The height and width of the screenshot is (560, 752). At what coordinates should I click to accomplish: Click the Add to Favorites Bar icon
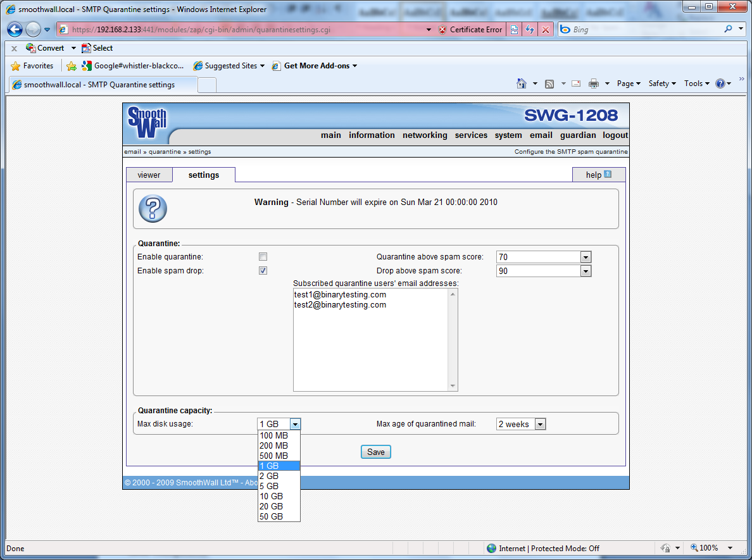[72, 66]
